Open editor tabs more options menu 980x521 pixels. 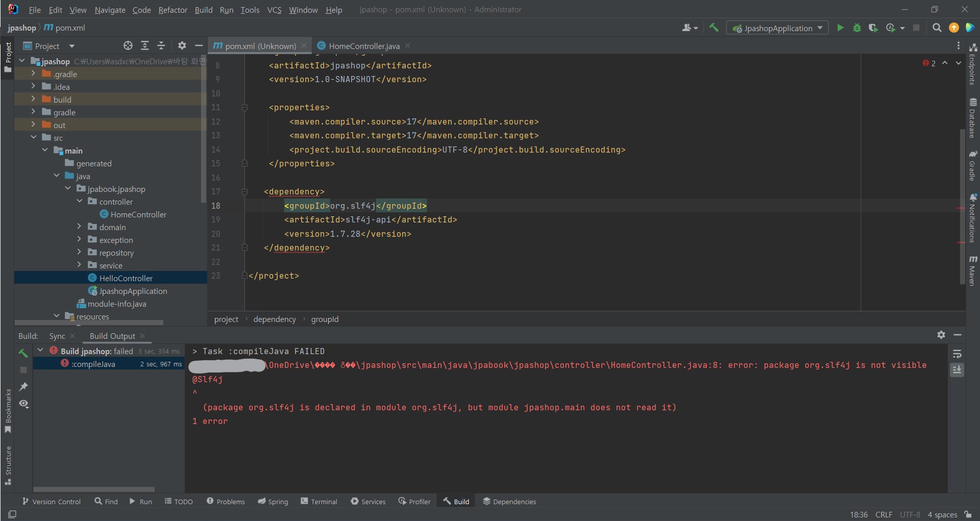tap(958, 45)
